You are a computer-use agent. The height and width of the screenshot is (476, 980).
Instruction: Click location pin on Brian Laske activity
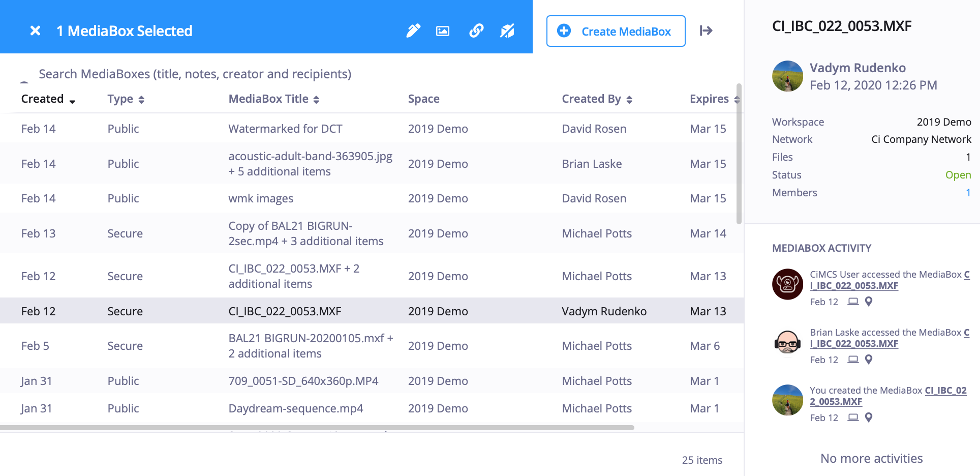[869, 360]
